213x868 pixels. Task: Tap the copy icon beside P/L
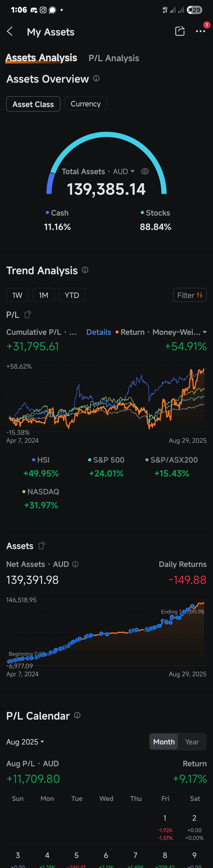28,314
